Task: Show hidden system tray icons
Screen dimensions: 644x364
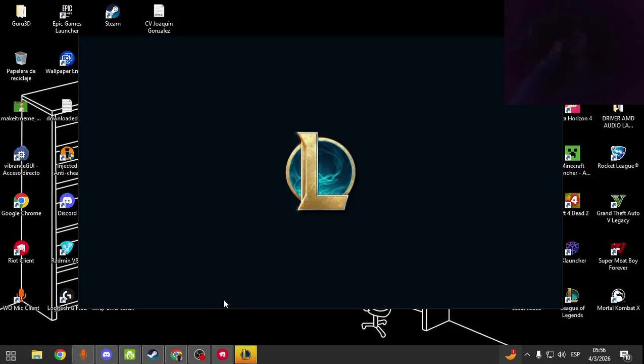Action: pyautogui.click(x=527, y=355)
